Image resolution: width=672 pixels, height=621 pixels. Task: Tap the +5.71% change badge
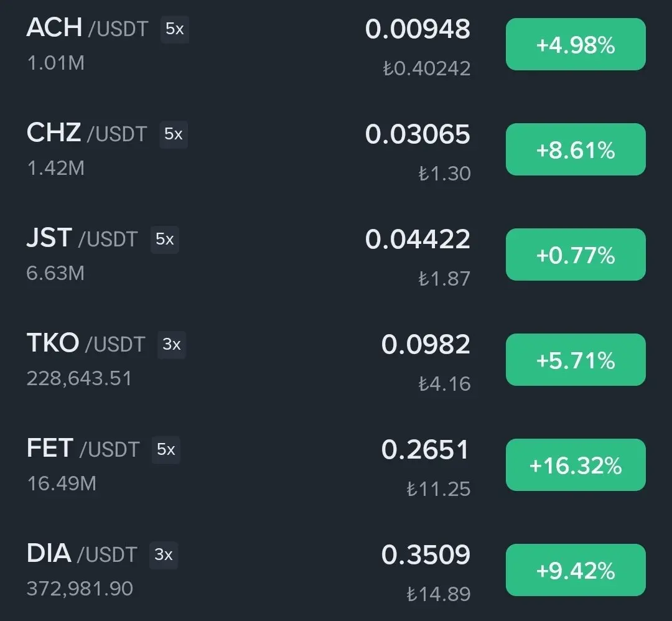tap(576, 360)
